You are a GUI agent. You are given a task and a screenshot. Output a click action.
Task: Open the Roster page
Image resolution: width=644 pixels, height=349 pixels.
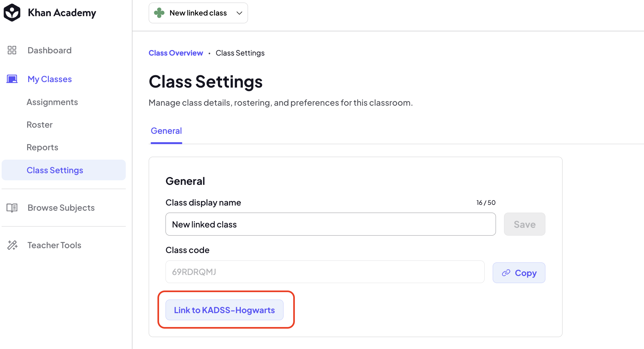(x=39, y=125)
